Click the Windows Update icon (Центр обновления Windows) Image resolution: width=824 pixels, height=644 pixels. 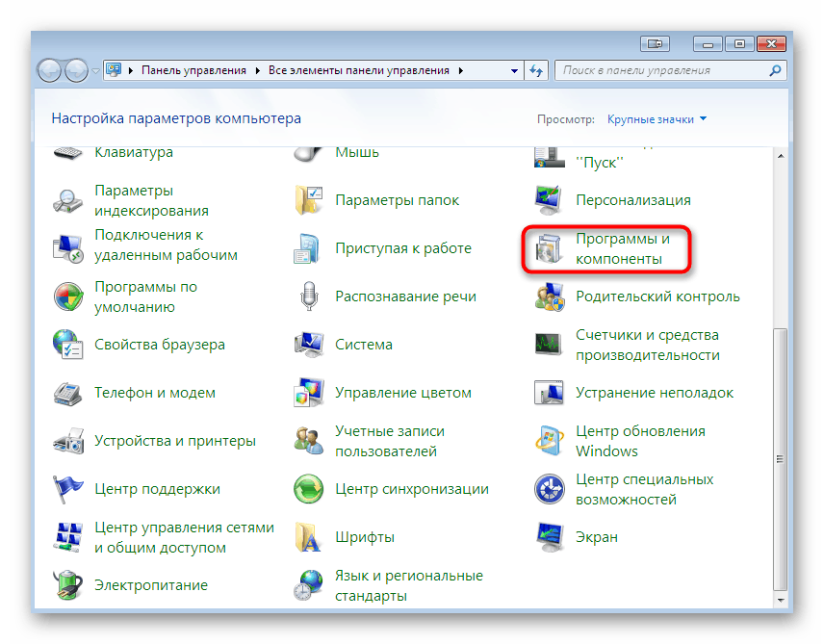549,441
